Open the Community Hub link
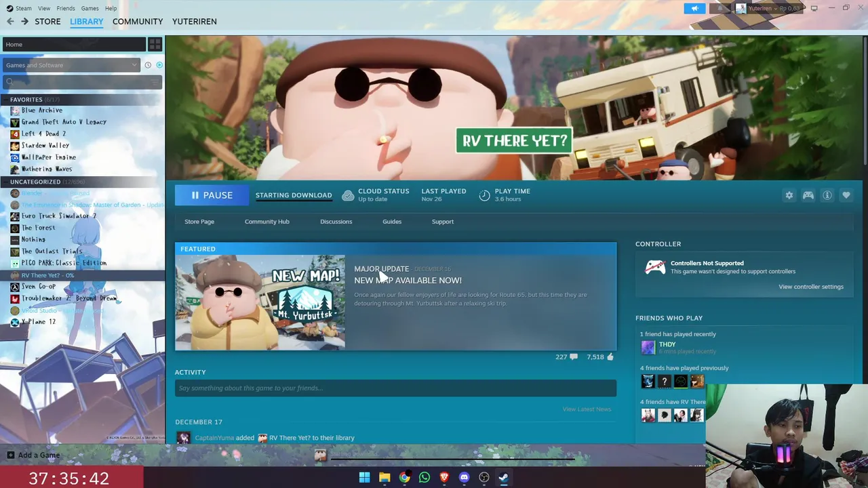 267,222
